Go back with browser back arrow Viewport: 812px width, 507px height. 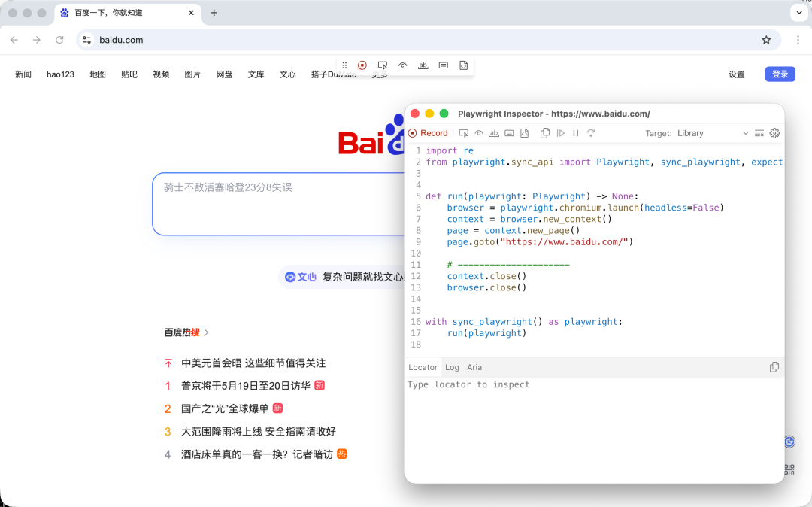(14, 40)
